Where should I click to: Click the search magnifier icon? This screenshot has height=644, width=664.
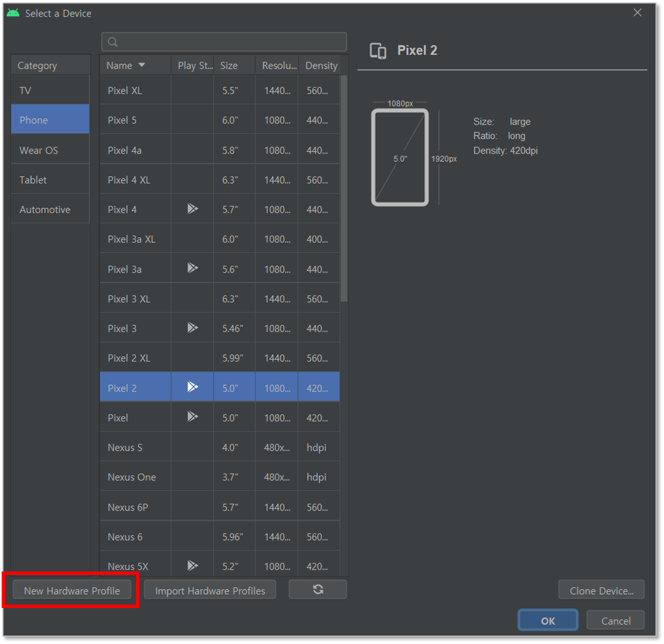tap(112, 42)
